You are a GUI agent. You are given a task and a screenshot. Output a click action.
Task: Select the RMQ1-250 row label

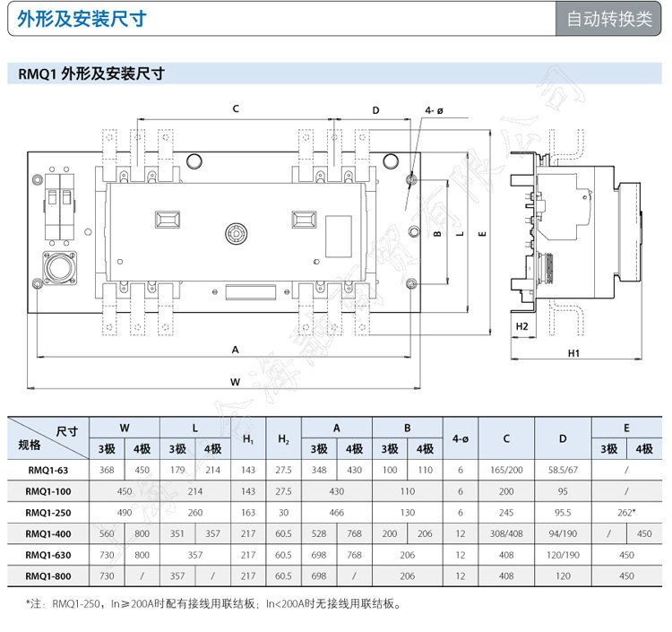coord(47,512)
